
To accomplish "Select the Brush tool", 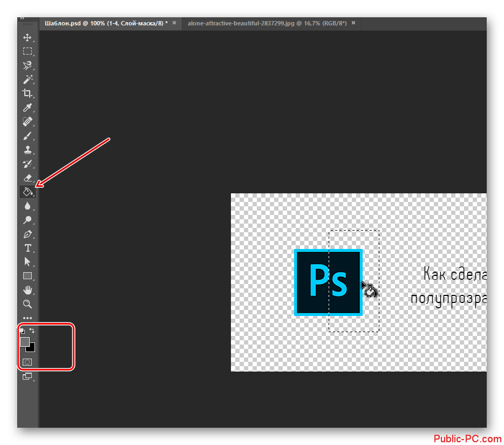I will pyautogui.click(x=27, y=136).
